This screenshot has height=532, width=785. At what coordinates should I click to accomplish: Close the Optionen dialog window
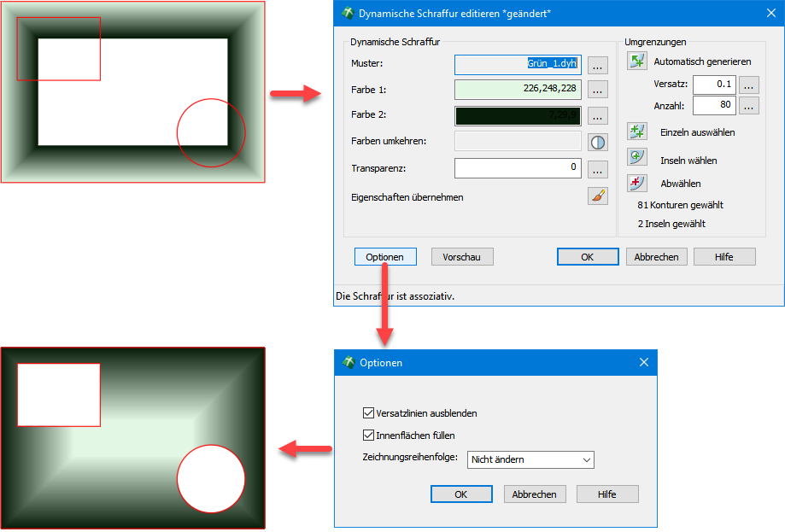pyautogui.click(x=644, y=362)
